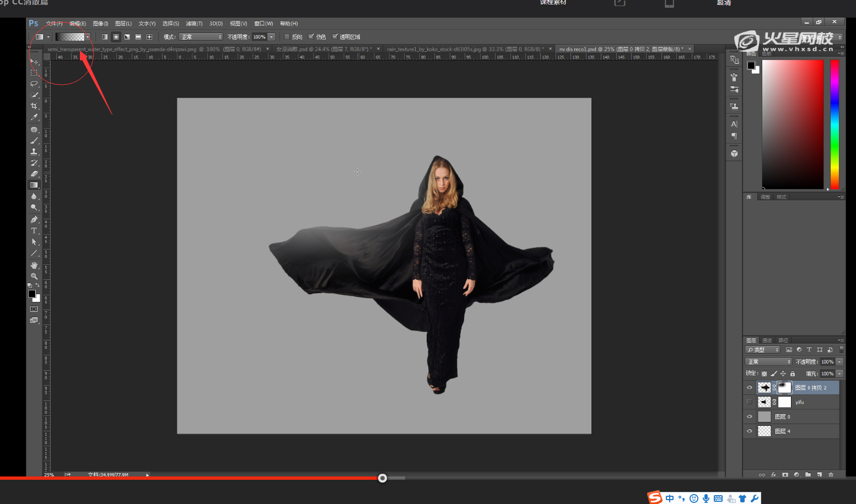Image resolution: width=856 pixels, height=504 pixels.
Task: Add a layer style with fx icon
Action: pyautogui.click(x=773, y=474)
